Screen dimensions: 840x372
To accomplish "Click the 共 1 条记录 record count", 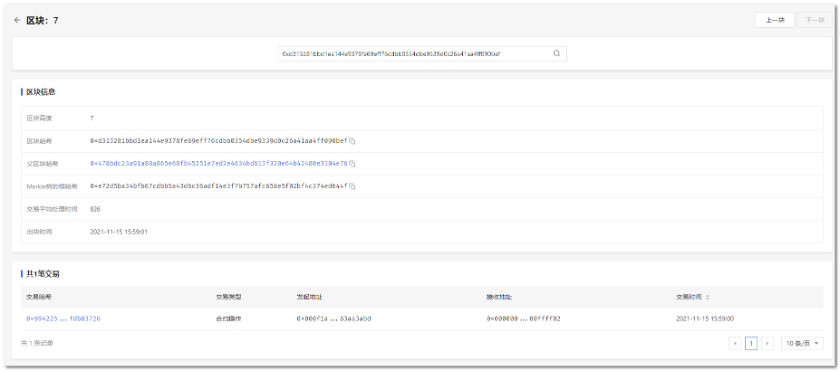I will coord(37,343).
